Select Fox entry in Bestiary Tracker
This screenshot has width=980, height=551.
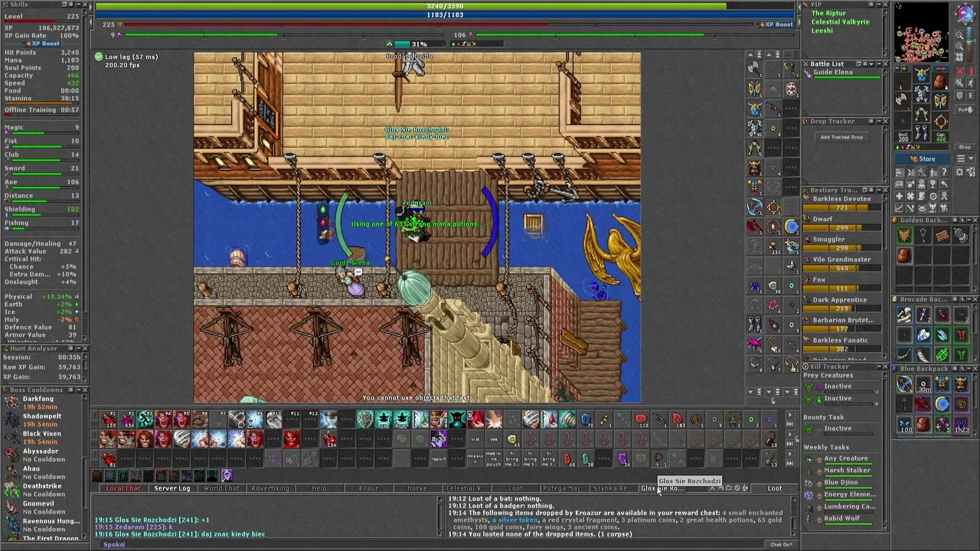[842, 283]
